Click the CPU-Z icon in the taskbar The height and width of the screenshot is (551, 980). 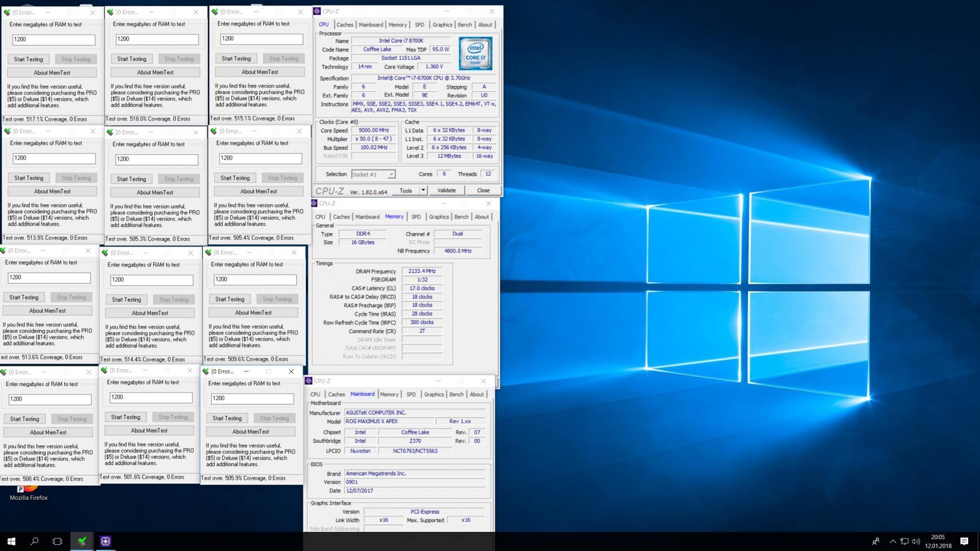105,541
